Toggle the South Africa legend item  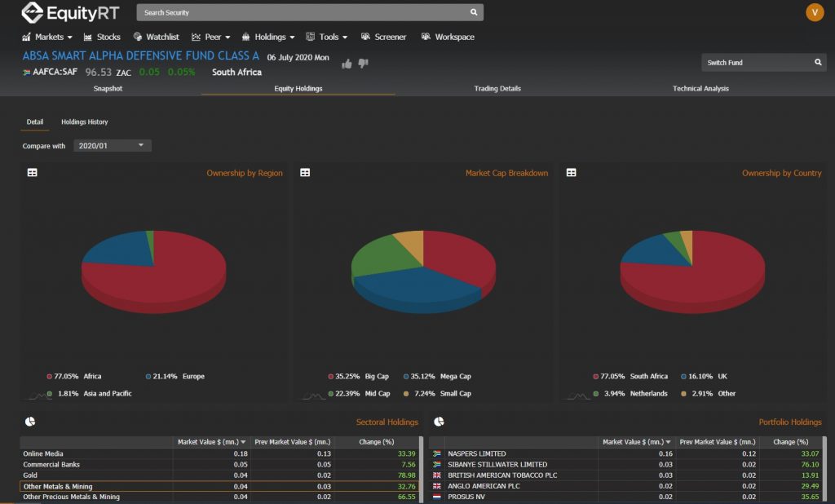point(630,376)
